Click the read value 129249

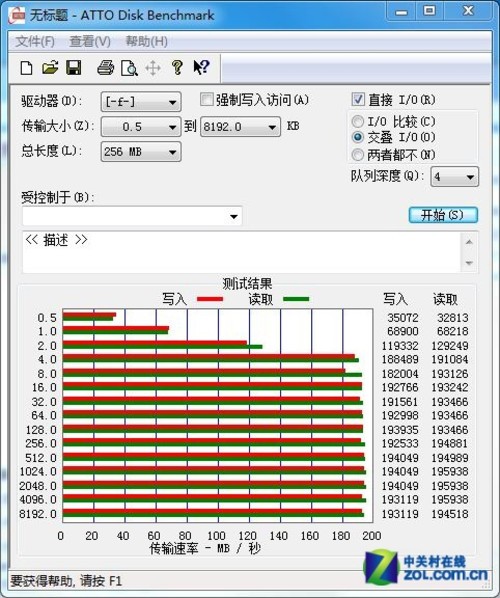tap(450, 346)
